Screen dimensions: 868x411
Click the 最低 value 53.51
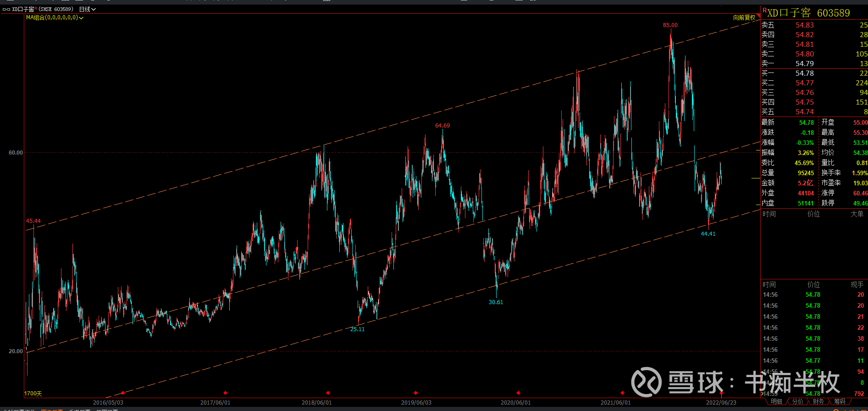(860, 143)
